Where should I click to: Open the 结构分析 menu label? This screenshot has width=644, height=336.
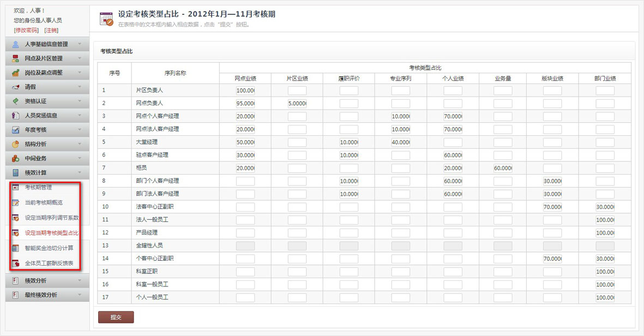pos(35,144)
